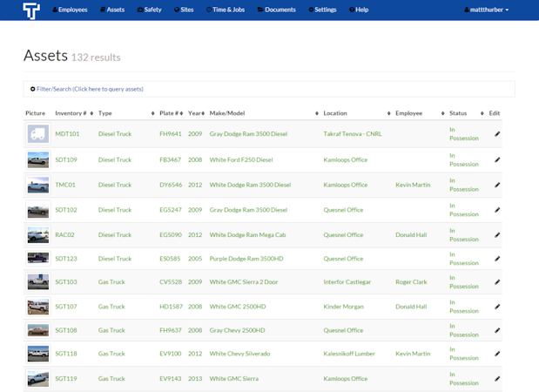This screenshot has width=539, height=392.
Task: Edit asset SDT123 with pencil icon
Action: pyautogui.click(x=497, y=259)
